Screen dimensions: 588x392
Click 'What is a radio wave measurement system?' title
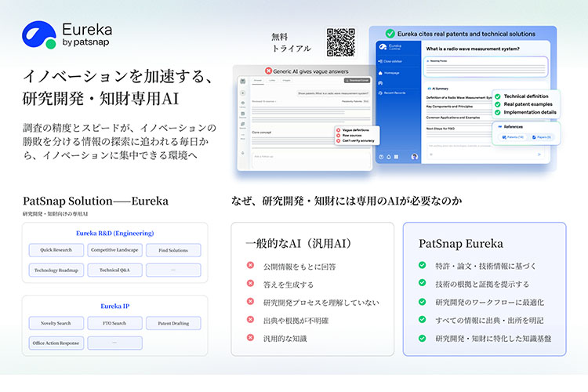coord(473,49)
